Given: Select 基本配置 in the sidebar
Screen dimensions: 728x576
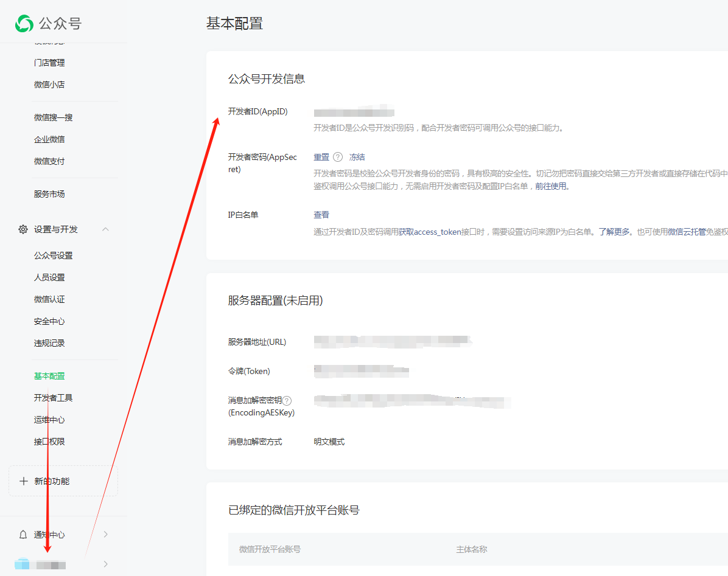Looking at the screenshot, I should click(x=49, y=376).
